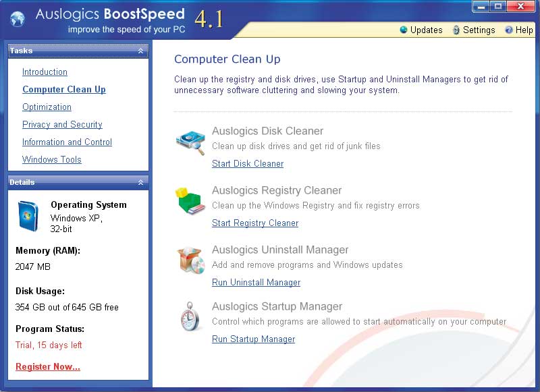Click the Help question mark icon
Image resolution: width=540 pixels, height=392 pixels.
tap(509, 30)
